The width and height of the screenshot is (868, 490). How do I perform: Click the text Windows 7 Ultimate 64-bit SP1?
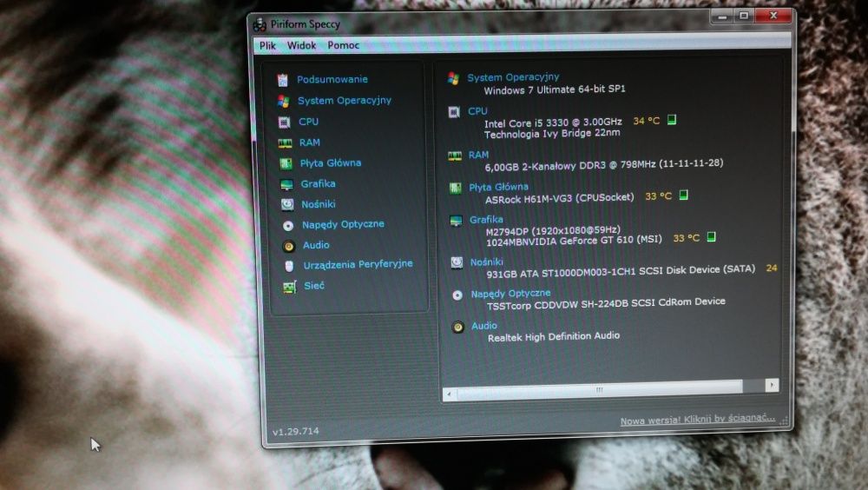(555, 89)
